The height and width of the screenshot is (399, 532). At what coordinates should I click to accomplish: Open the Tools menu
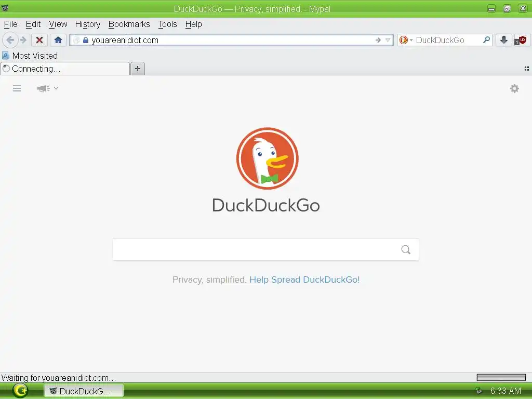(x=167, y=24)
